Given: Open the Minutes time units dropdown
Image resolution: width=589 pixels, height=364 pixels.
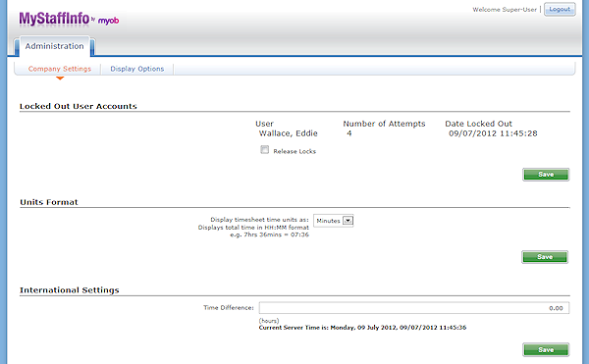Looking at the screenshot, I should tap(333, 221).
